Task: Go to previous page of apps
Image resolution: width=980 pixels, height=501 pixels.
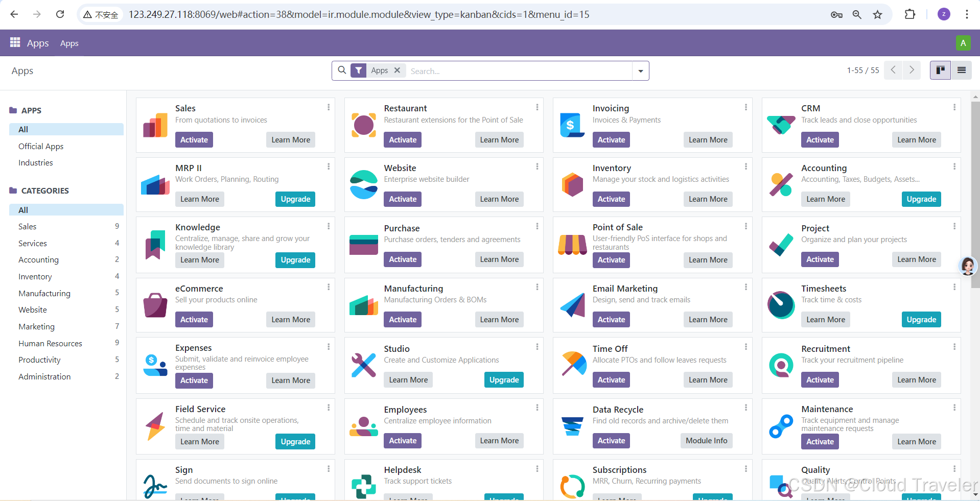Action: (893, 70)
